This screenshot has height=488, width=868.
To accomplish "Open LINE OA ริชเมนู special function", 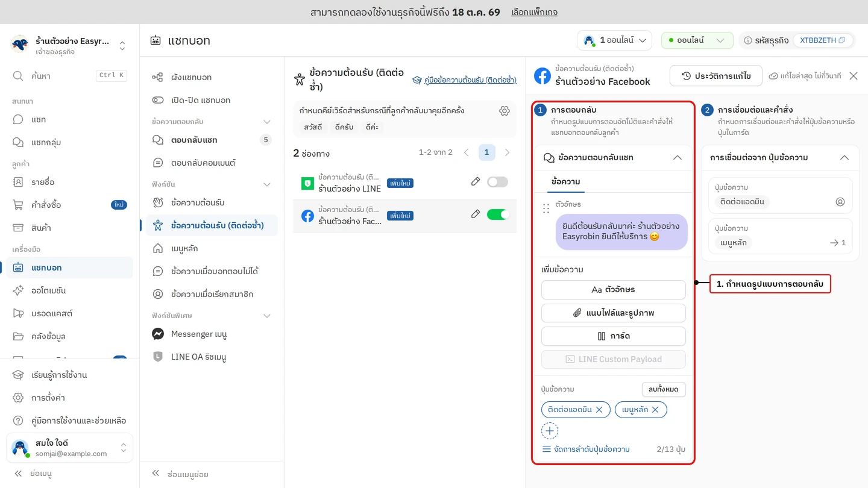I will [x=212, y=357].
